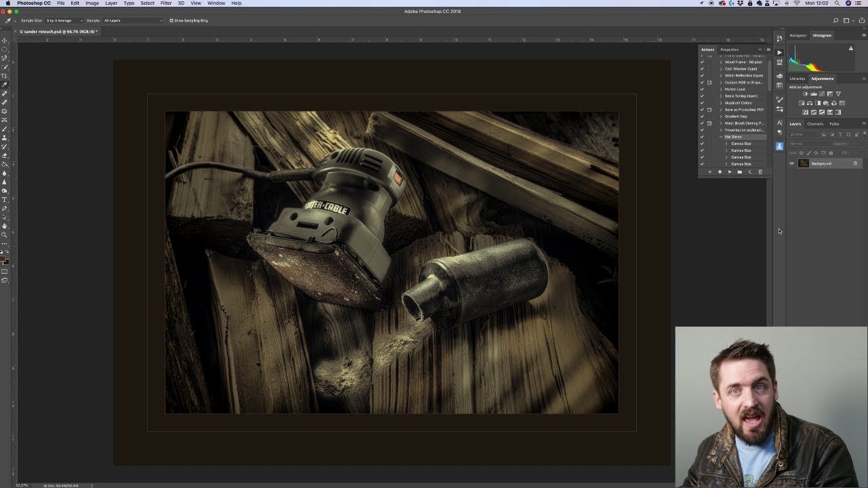Viewport: 868px width, 488px height.
Task: Select the Zoom tool
Action: coord(5,235)
